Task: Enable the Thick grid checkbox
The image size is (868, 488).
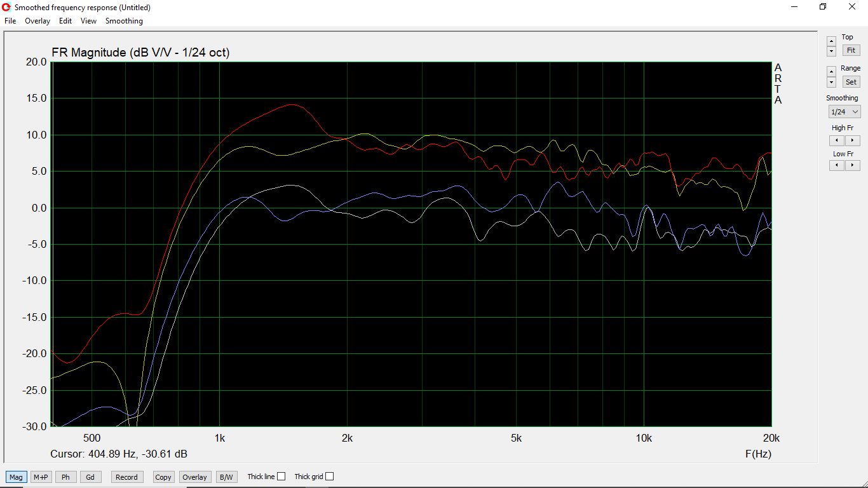Action: point(329,477)
